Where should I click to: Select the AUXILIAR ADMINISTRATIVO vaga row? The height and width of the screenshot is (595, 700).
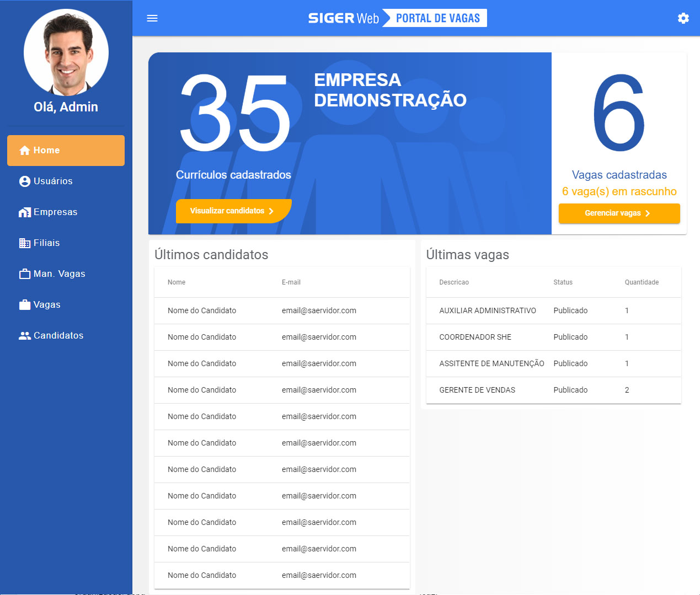coord(553,310)
